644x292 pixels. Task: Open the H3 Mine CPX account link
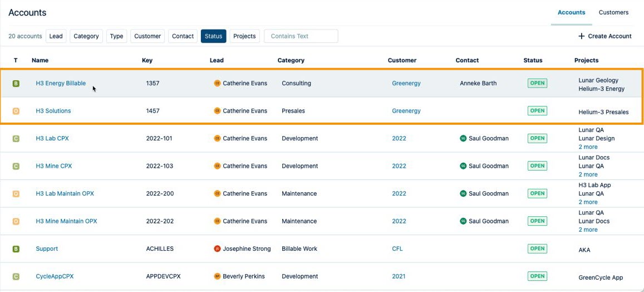tap(54, 166)
